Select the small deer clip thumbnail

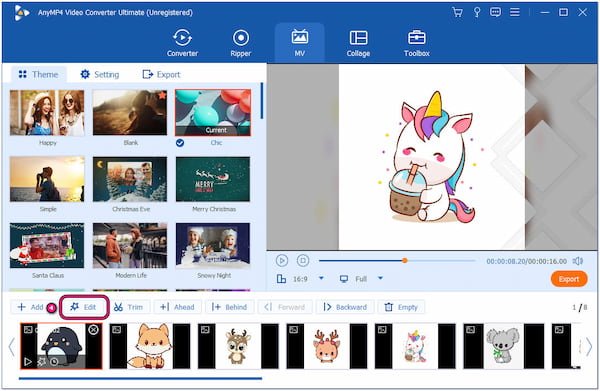238,346
